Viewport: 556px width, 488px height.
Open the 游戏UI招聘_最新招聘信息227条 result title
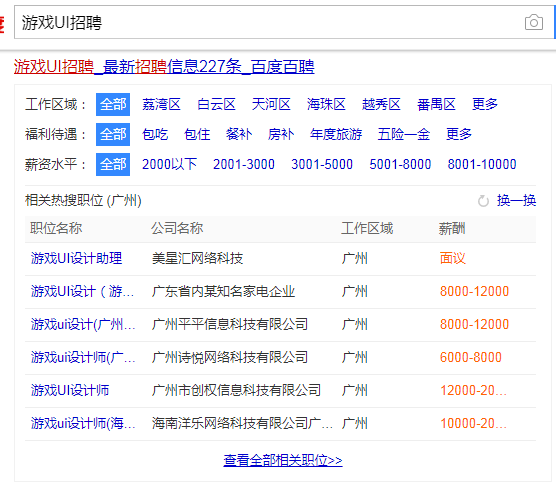[x=164, y=66]
